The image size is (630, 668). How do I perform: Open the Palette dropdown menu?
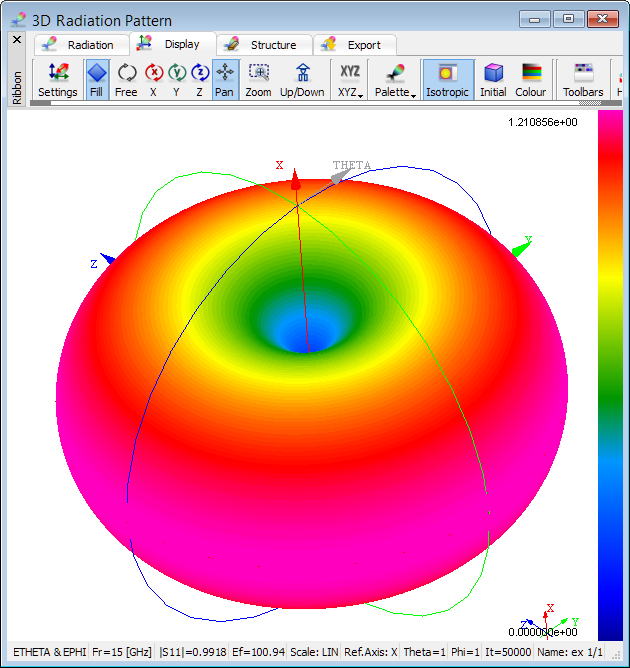pos(394,80)
